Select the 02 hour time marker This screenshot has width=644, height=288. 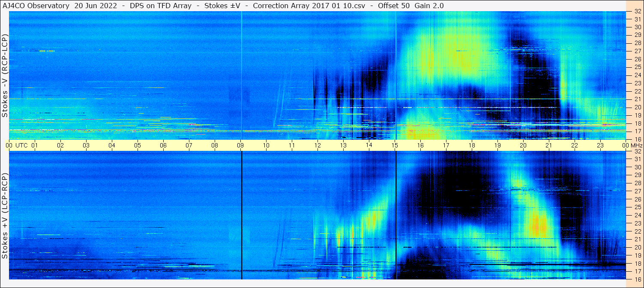pos(60,145)
